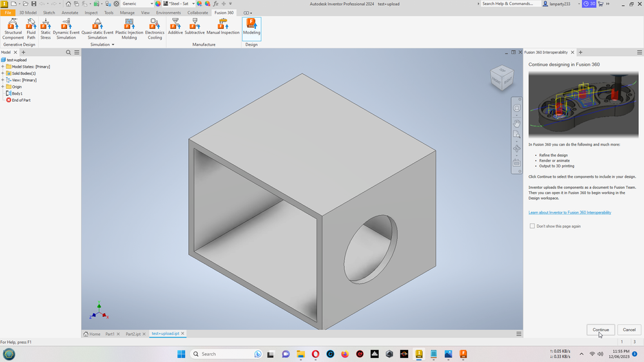Launch Plastic Injection Molding simulation
The image size is (644, 362).
coord(129,29)
